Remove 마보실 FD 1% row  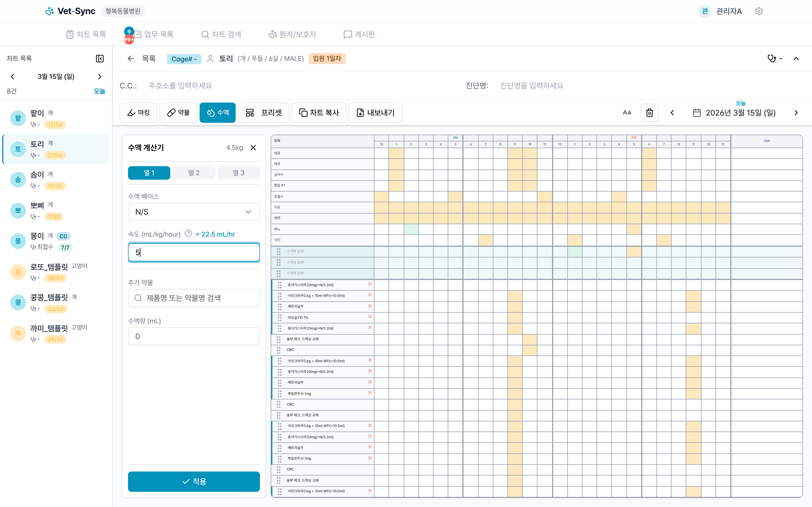(x=370, y=317)
